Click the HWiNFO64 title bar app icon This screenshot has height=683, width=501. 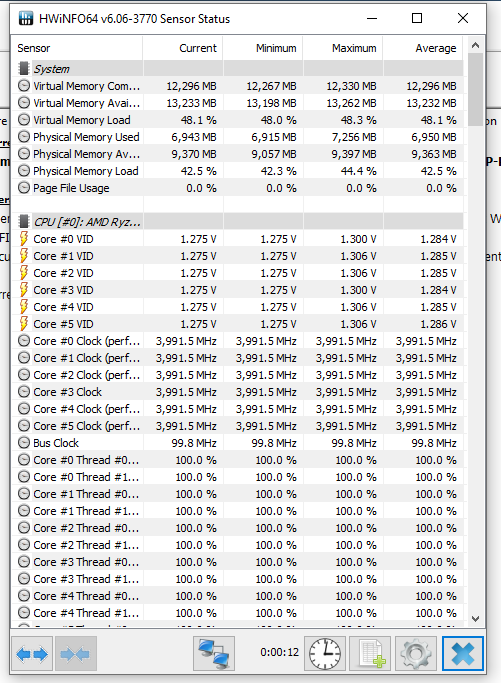(x=26, y=18)
